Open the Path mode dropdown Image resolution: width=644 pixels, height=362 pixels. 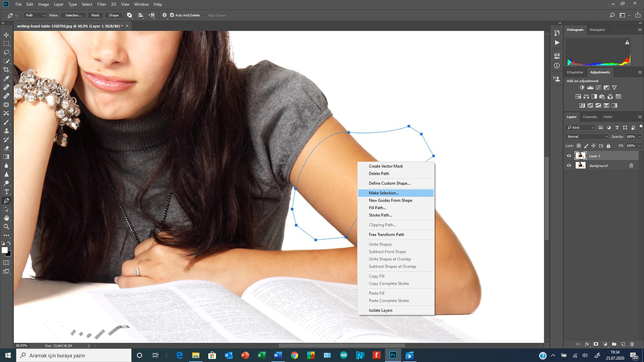[x=35, y=15]
